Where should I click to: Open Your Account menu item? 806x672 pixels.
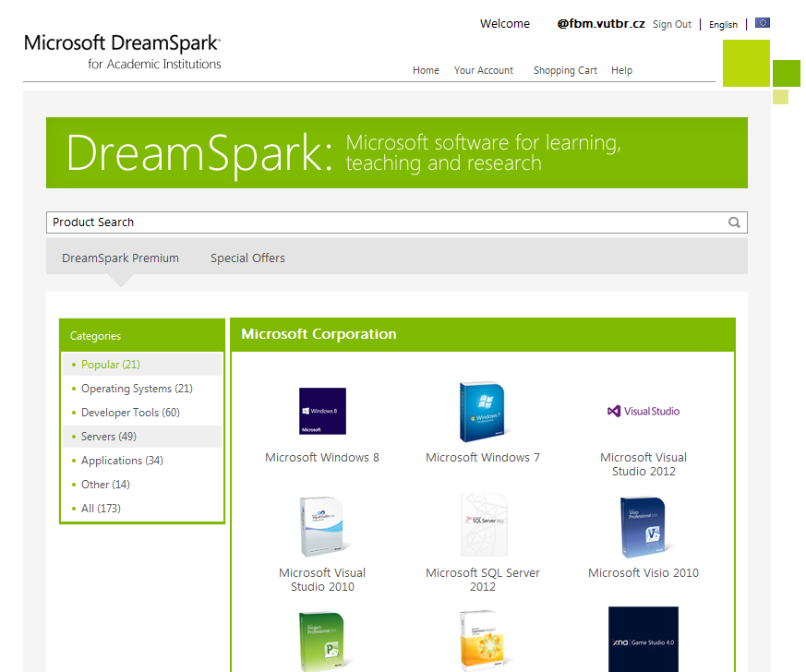click(x=483, y=70)
